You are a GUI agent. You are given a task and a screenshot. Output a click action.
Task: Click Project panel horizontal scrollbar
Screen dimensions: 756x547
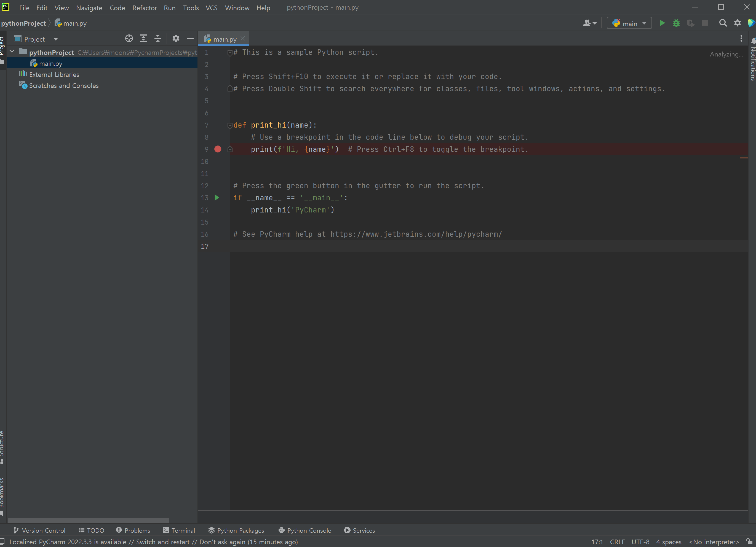pyautogui.click(x=88, y=520)
